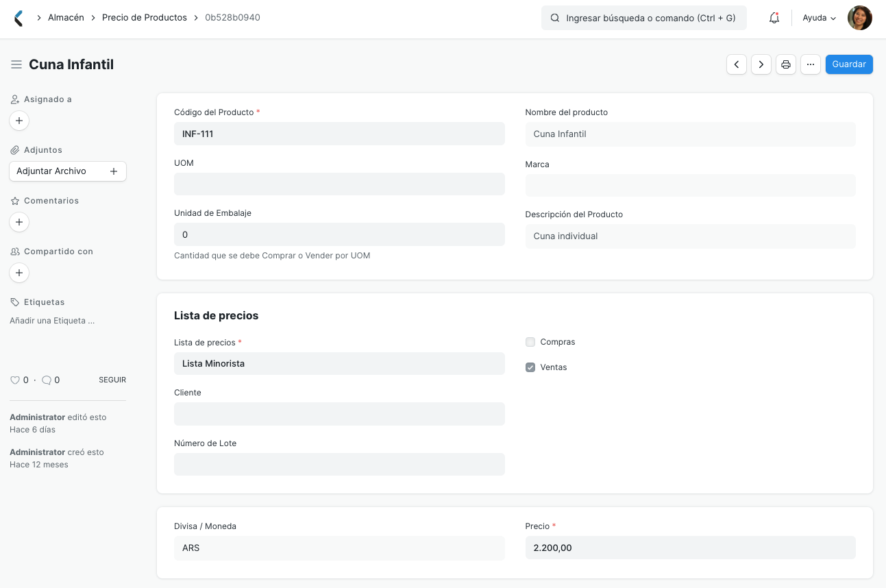Open the Ayuda dropdown
886x588 pixels.
(820, 18)
